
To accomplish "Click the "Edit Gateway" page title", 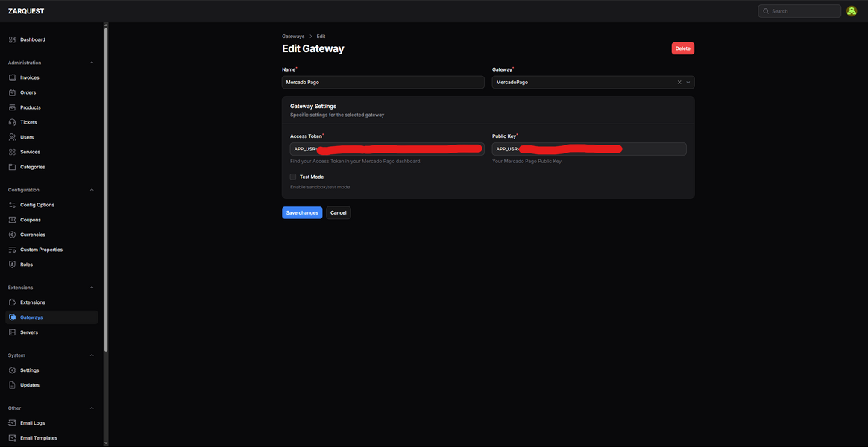I will point(312,48).
